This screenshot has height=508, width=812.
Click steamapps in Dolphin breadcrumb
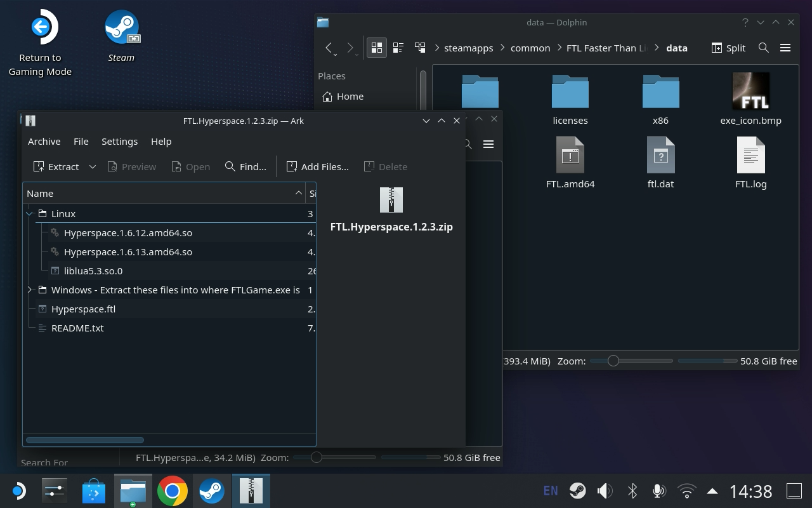(468, 48)
